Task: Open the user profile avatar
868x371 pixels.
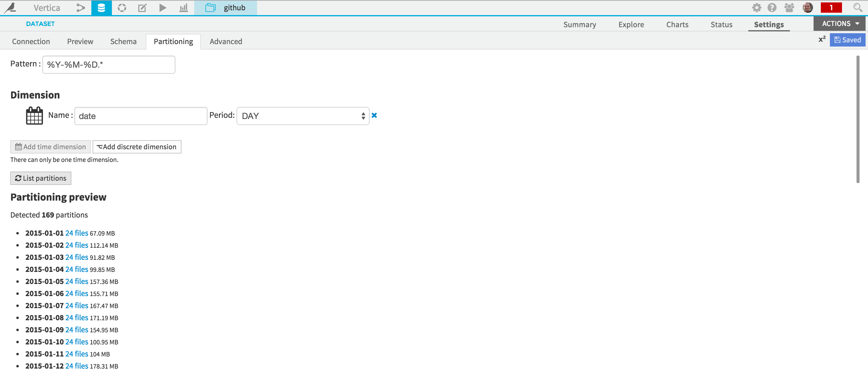Action: [807, 8]
